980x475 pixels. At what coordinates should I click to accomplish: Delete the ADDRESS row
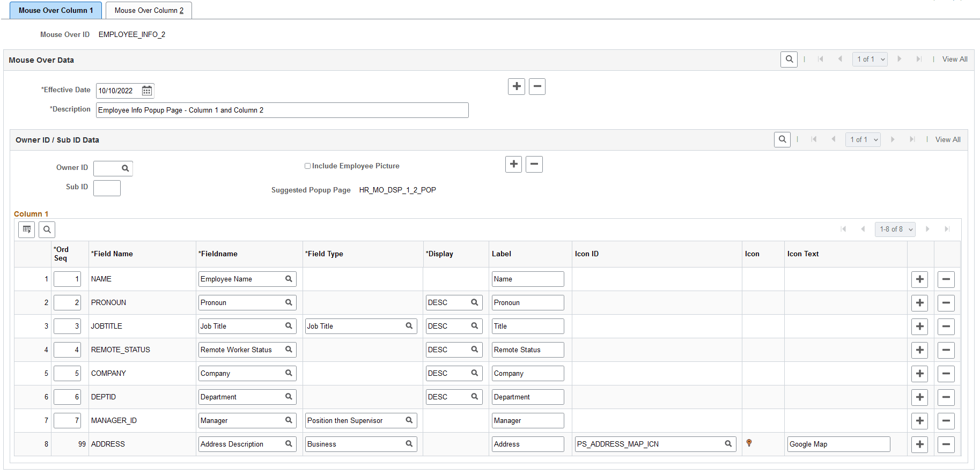click(946, 444)
